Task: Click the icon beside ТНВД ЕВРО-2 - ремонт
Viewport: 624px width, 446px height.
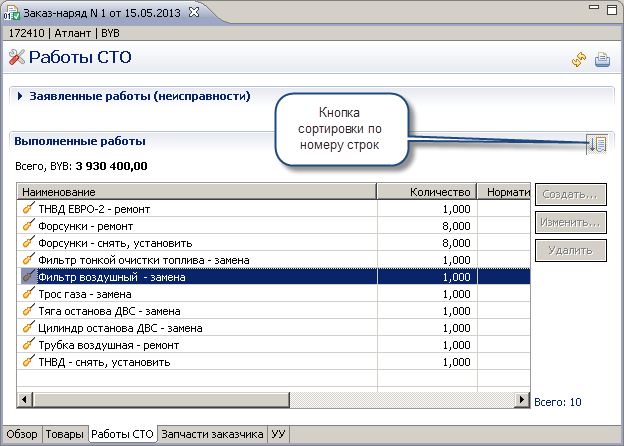Action: 28,208
